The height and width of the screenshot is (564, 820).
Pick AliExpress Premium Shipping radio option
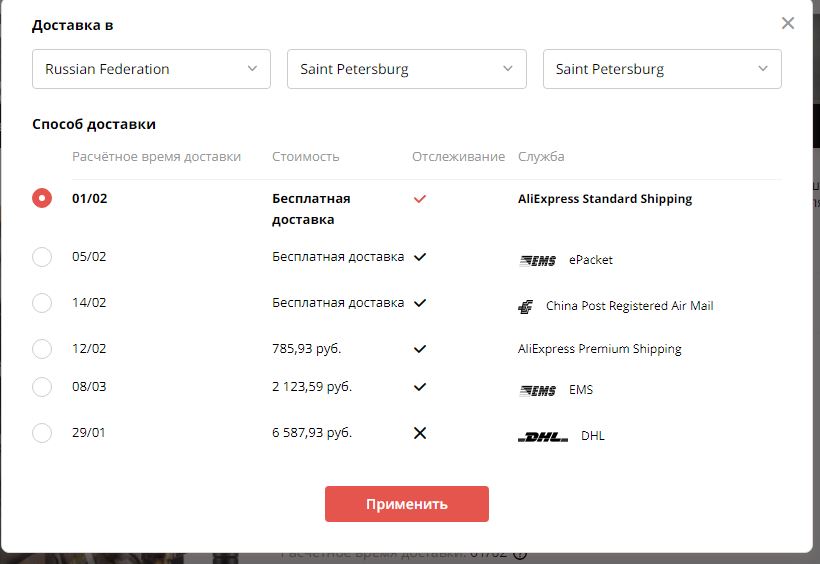coord(42,349)
